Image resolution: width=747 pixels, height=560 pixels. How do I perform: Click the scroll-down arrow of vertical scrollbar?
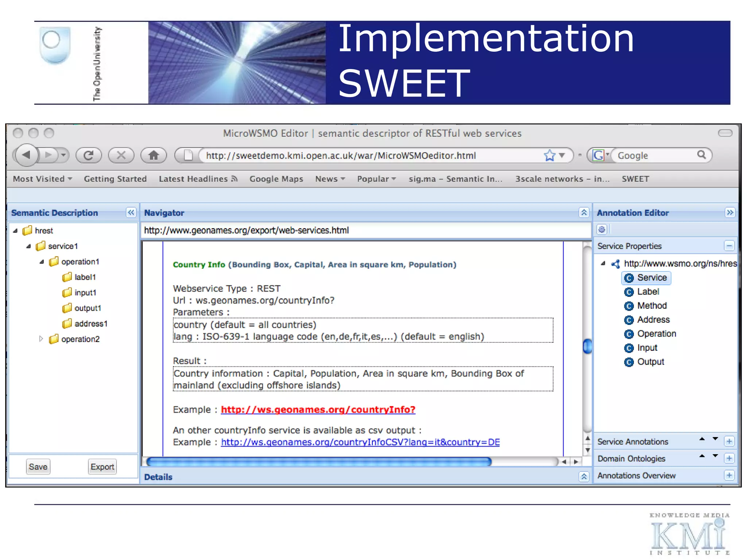(587, 450)
